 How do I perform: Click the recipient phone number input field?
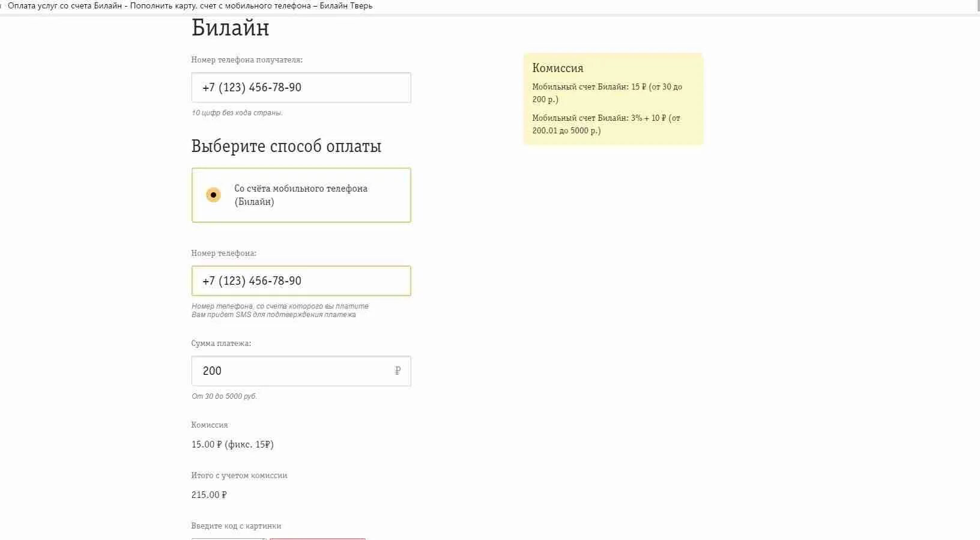click(301, 88)
